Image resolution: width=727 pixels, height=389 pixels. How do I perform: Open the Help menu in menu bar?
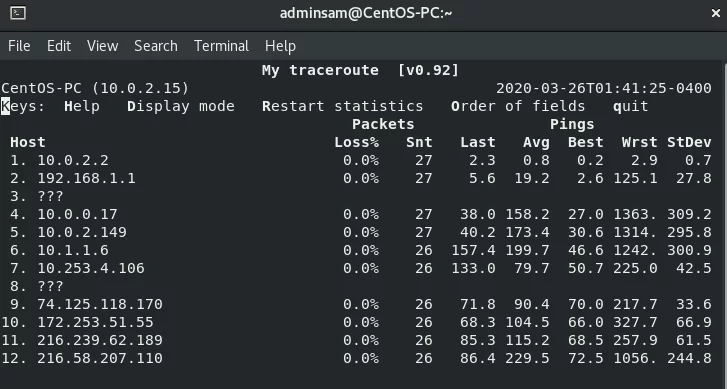280,46
